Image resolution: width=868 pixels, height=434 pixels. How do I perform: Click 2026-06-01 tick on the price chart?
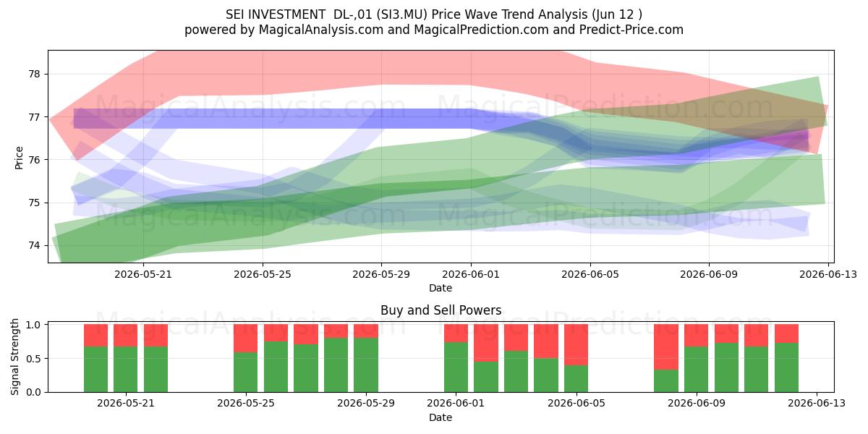point(472,274)
